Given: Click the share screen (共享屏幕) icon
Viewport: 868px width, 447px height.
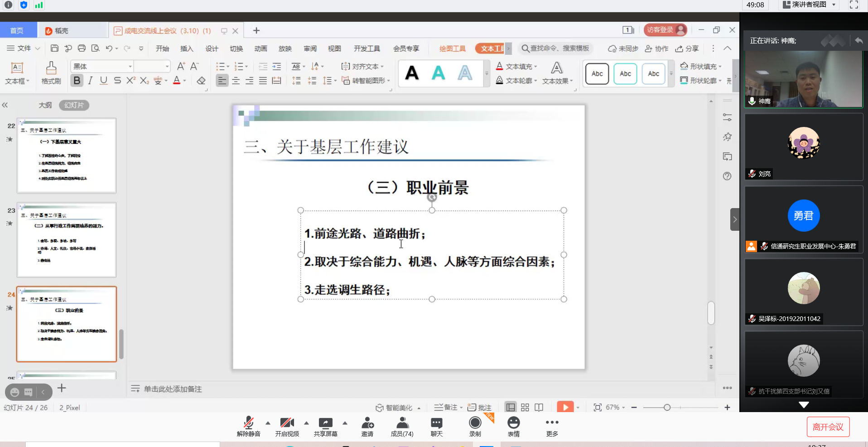Looking at the screenshot, I should click(325, 427).
